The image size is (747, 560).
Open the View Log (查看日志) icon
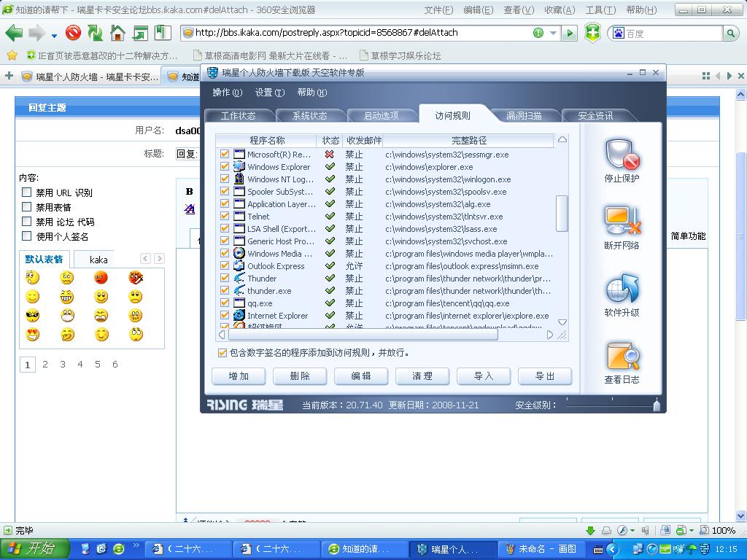tap(622, 356)
